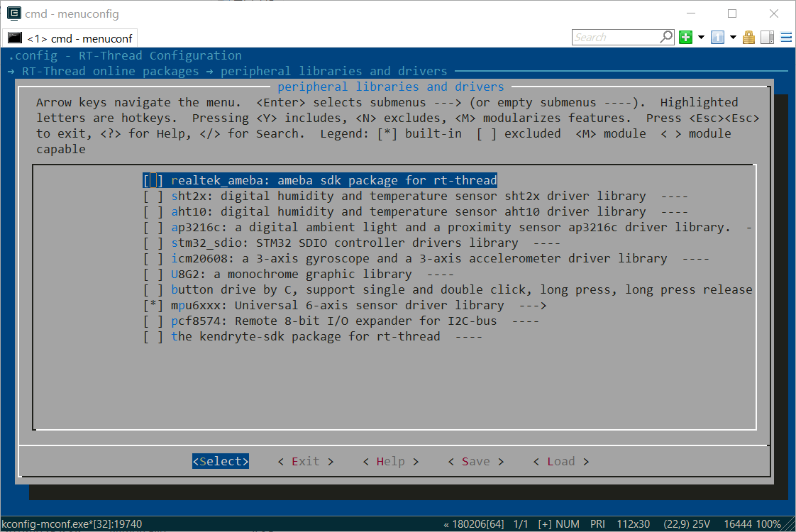The height and width of the screenshot is (532, 796).
Task: Uncheck the mpu6xxx checkbox
Action: [153, 305]
